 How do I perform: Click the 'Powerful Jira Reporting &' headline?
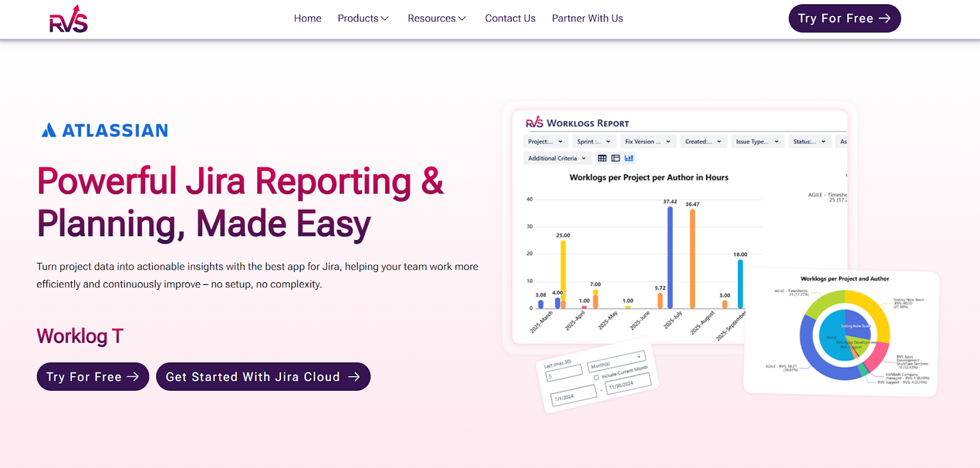coord(240,181)
